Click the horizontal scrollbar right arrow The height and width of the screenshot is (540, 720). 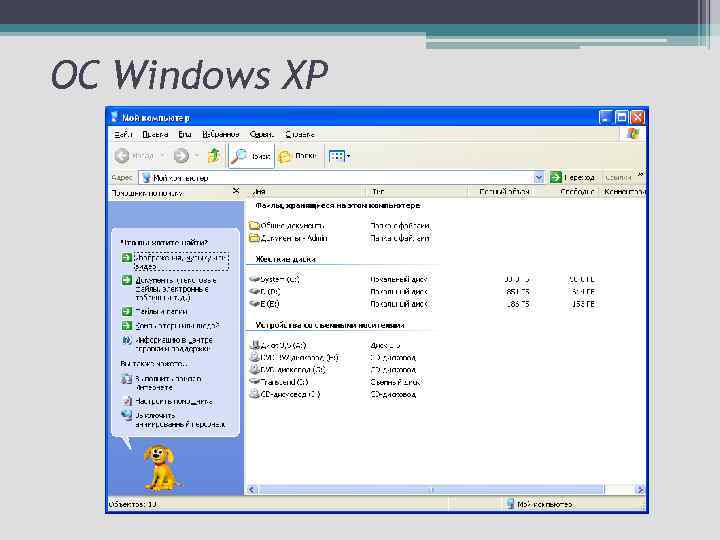(x=640, y=489)
